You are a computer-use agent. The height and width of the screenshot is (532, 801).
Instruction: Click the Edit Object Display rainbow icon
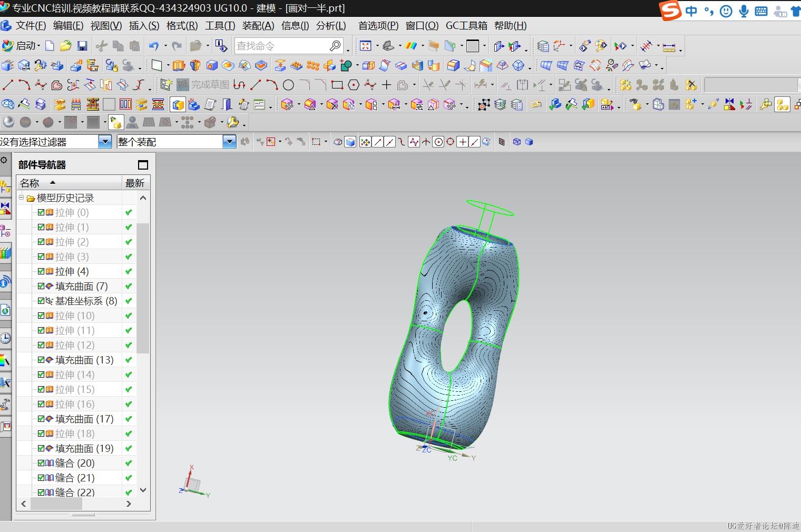(x=412, y=46)
